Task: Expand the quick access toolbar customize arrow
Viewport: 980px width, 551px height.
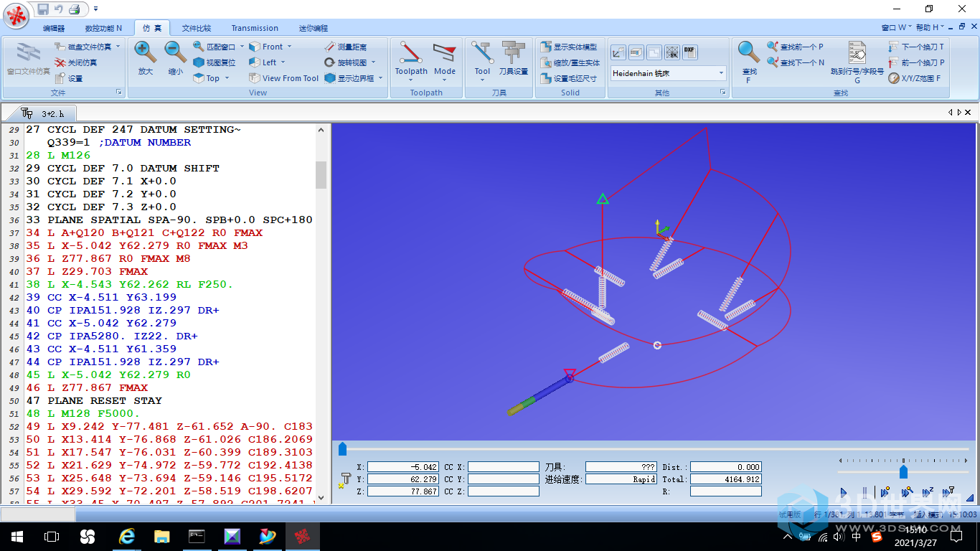Action: click(x=96, y=9)
